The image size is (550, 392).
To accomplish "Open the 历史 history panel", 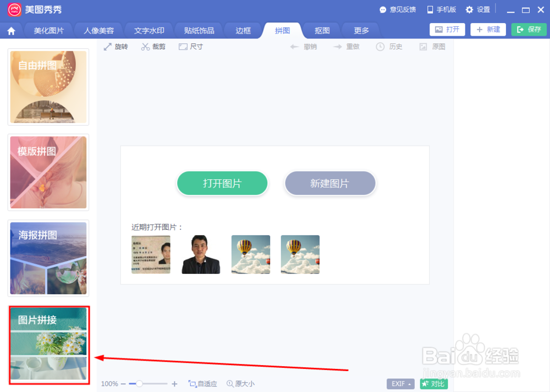I will pyautogui.click(x=389, y=47).
